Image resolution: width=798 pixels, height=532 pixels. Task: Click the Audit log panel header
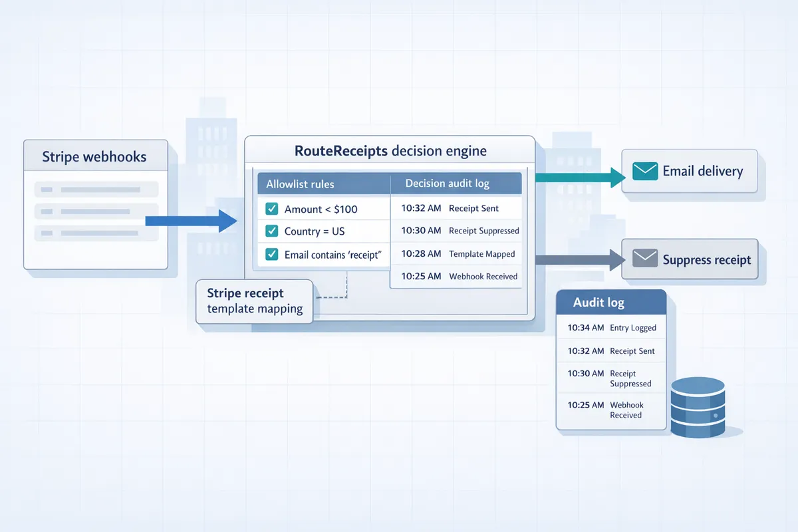610,303
